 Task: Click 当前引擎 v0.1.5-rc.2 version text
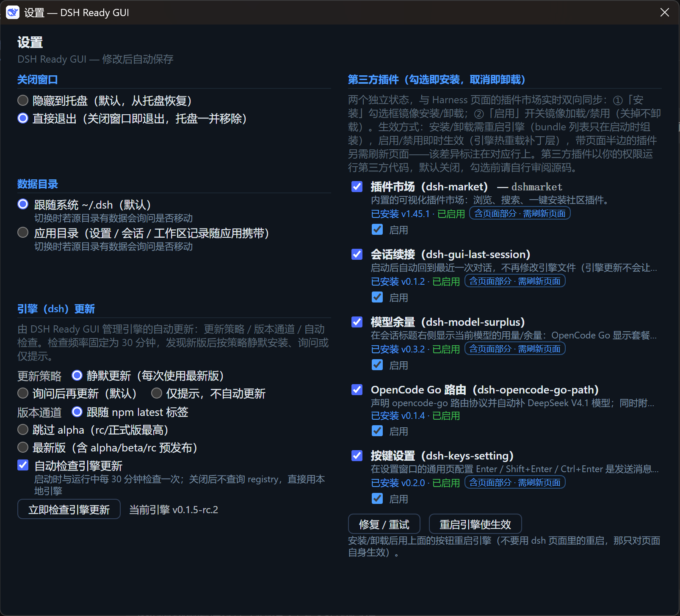tap(174, 510)
